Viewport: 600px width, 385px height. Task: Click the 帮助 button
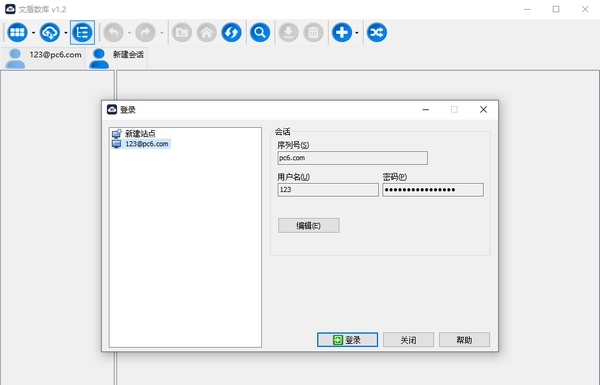pyautogui.click(x=464, y=340)
